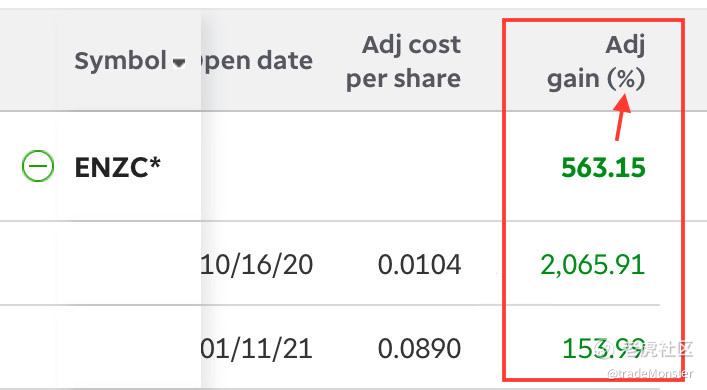Open the ENZC* symbol link
This screenshot has width=707, height=390.
coord(117,167)
